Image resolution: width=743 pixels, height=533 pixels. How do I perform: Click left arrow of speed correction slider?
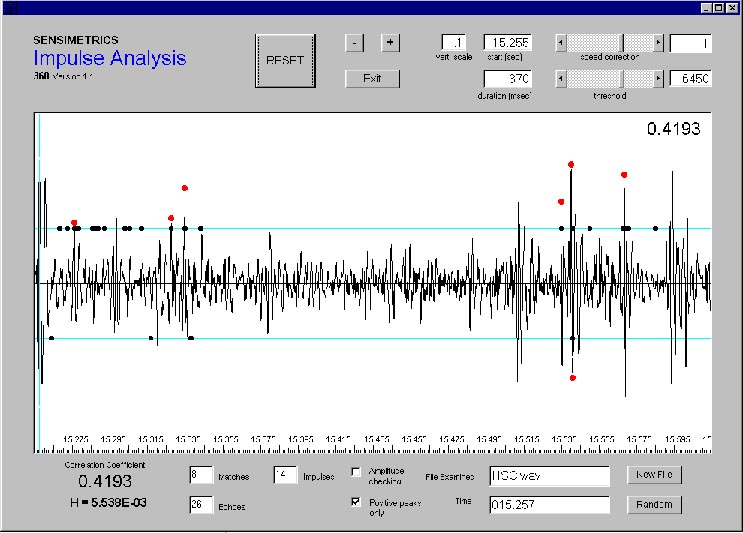click(x=560, y=42)
